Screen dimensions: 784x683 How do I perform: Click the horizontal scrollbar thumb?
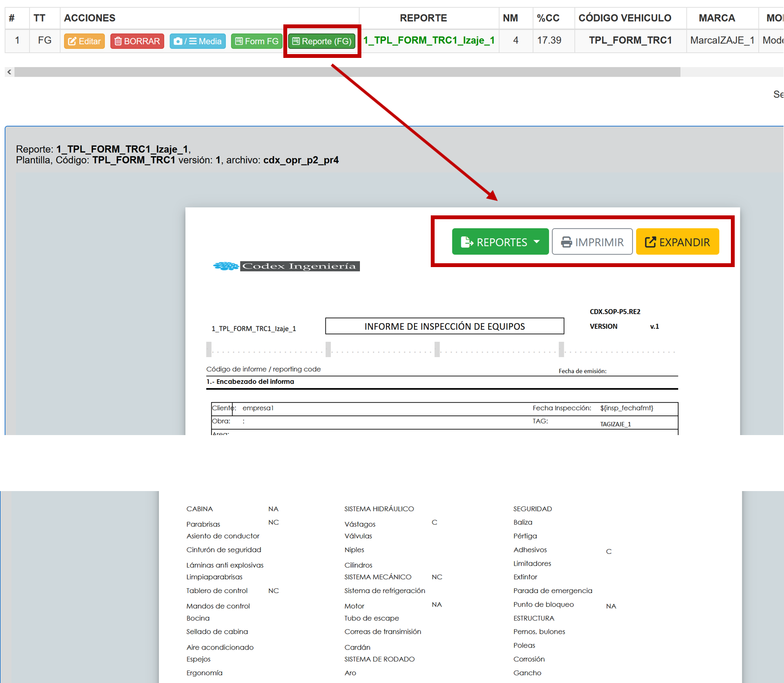(347, 72)
